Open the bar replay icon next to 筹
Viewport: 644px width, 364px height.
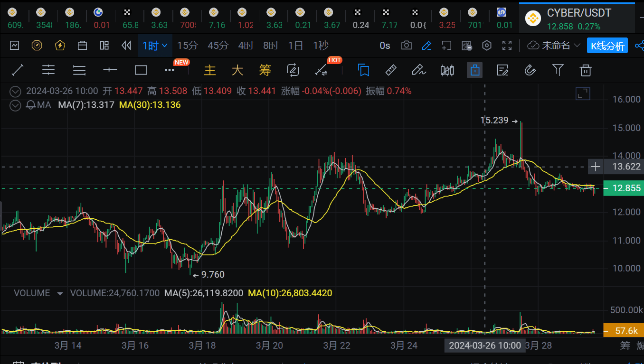(293, 70)
